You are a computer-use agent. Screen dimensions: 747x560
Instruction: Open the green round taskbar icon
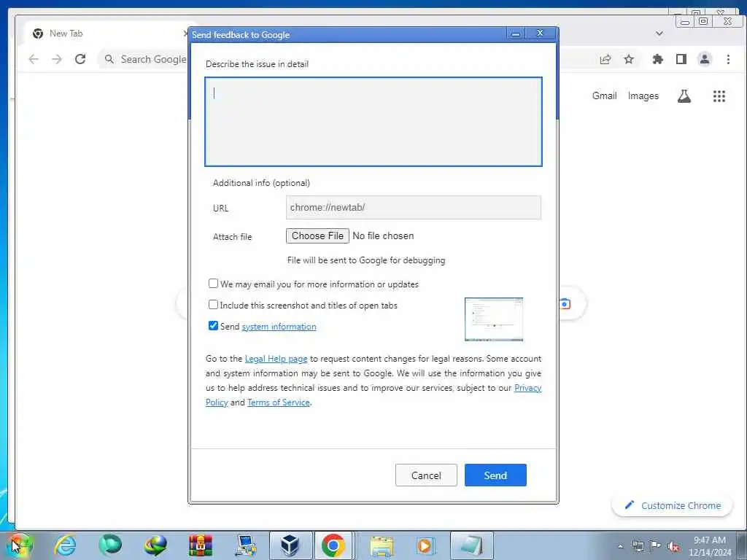pos(110,545)
